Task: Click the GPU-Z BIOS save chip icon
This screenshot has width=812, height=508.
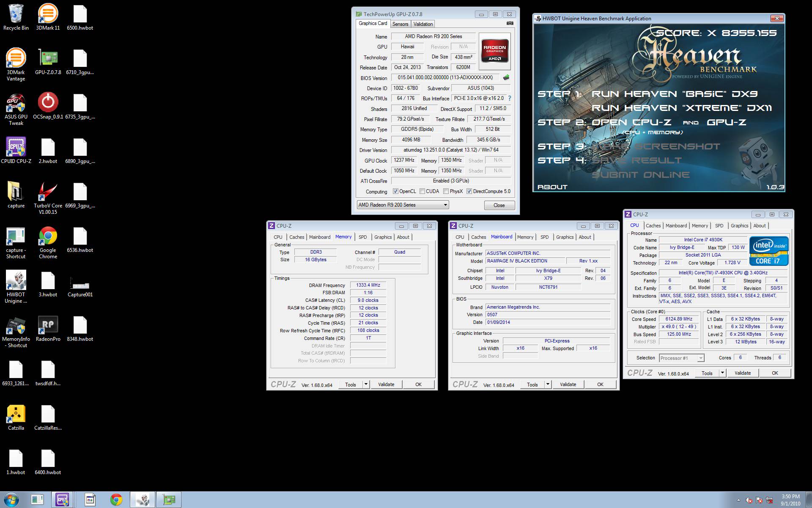Action: [x=506, y=77]
